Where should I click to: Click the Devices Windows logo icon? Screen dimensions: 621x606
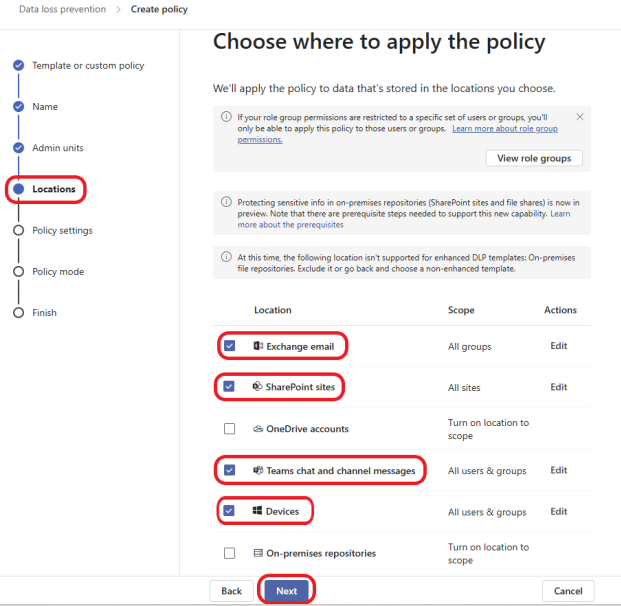[257, 511]
